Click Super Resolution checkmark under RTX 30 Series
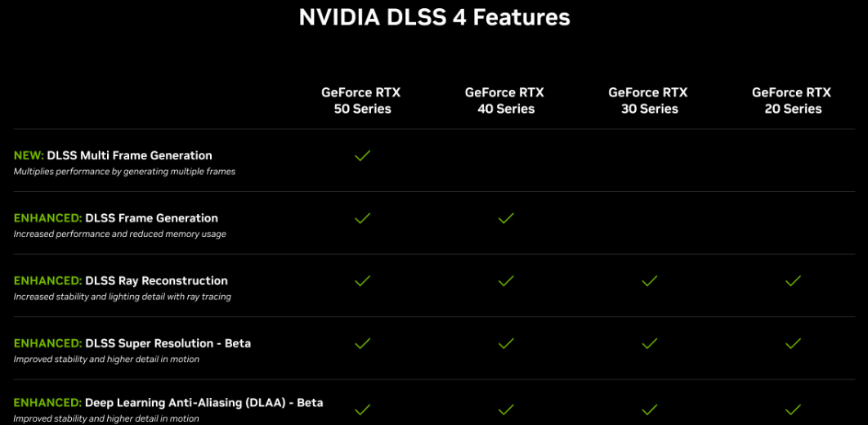This screenshot has width=868, height=425. [649, 344]
